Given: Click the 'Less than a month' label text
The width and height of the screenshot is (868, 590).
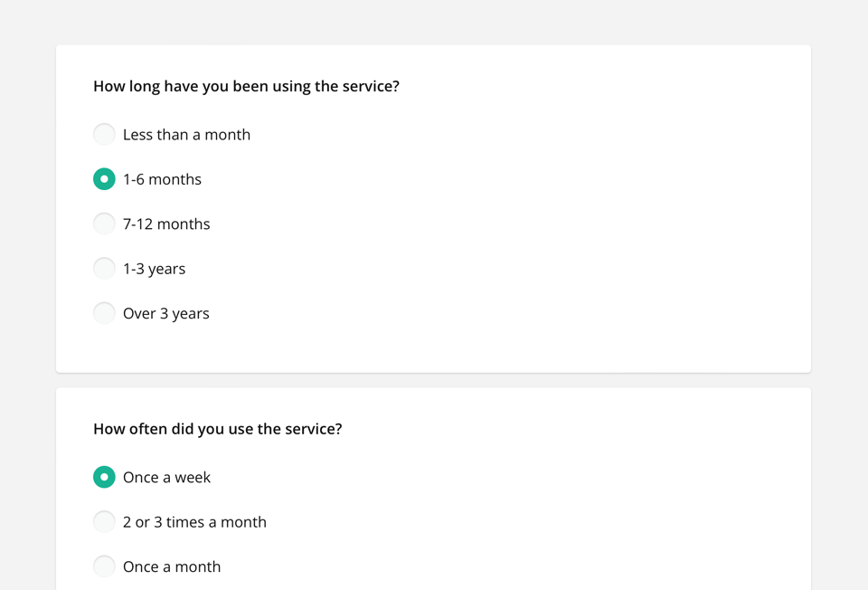Looking at the screenshot, I should pyautogui.click(x=186, y=135).
